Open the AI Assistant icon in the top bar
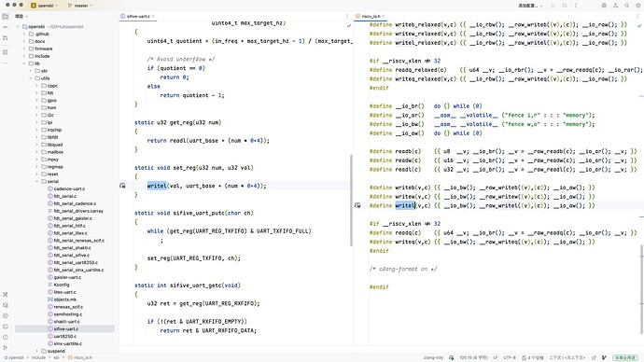 click(604, 6)
